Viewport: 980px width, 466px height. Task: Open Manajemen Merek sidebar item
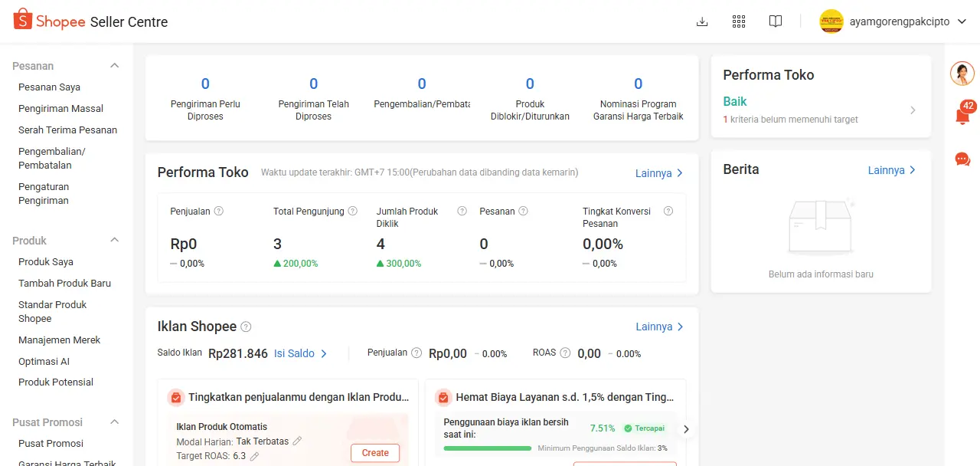point(59,340)
